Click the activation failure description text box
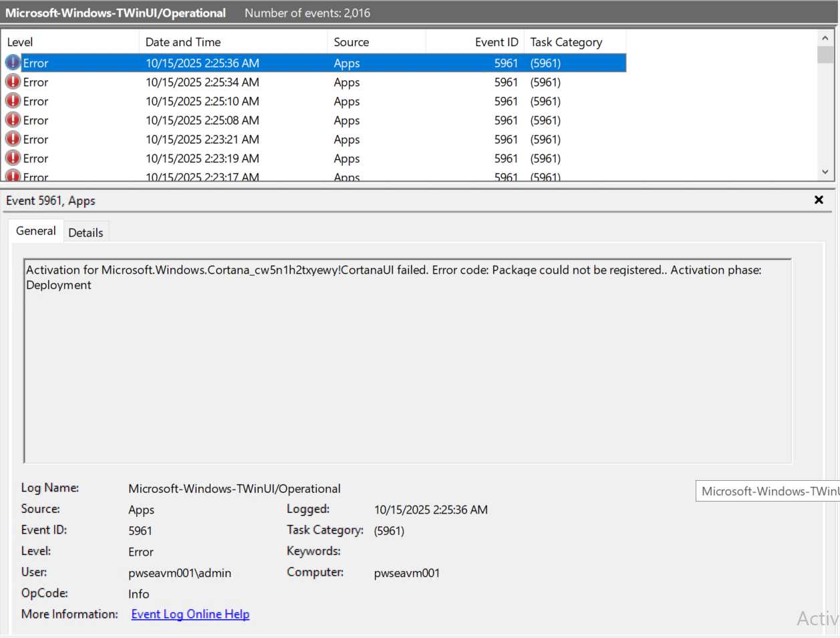Viewport: 840px width, 638px height. click(408, 360)
